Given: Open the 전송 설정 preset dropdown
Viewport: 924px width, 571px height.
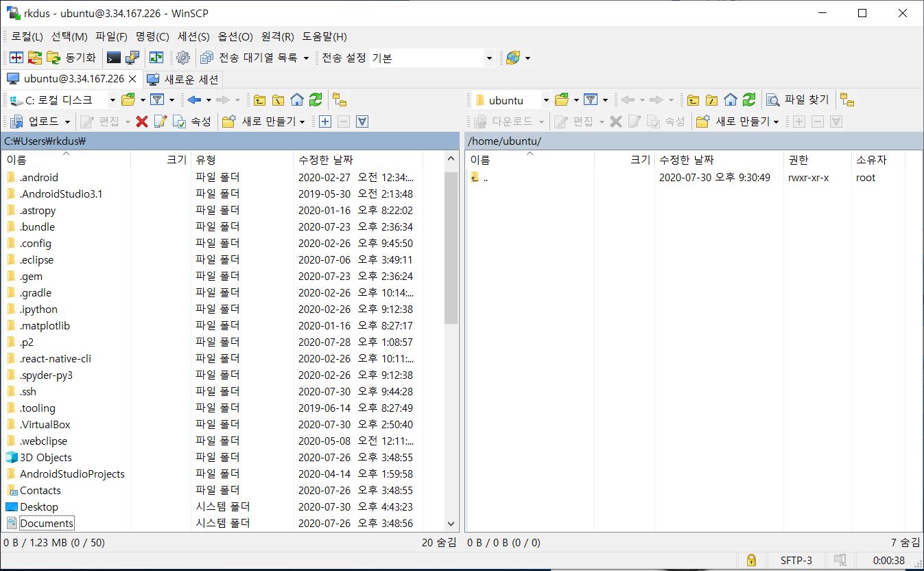Looking at the screenshot, I should [x=490, y=58].
